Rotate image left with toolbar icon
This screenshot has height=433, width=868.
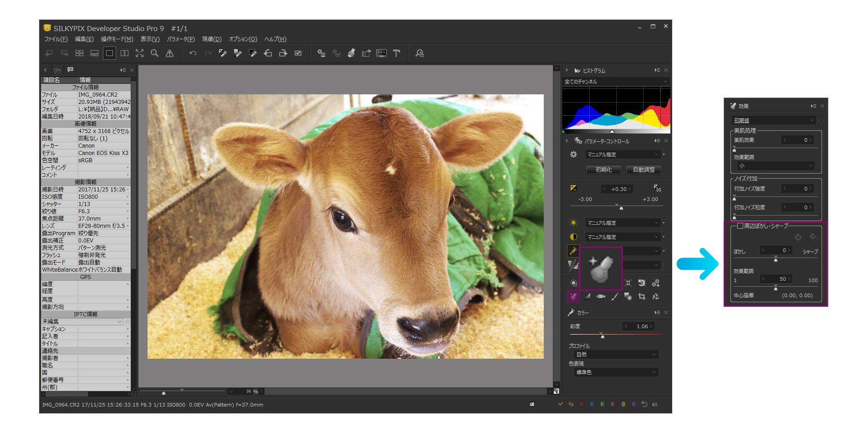click(268, 53)
